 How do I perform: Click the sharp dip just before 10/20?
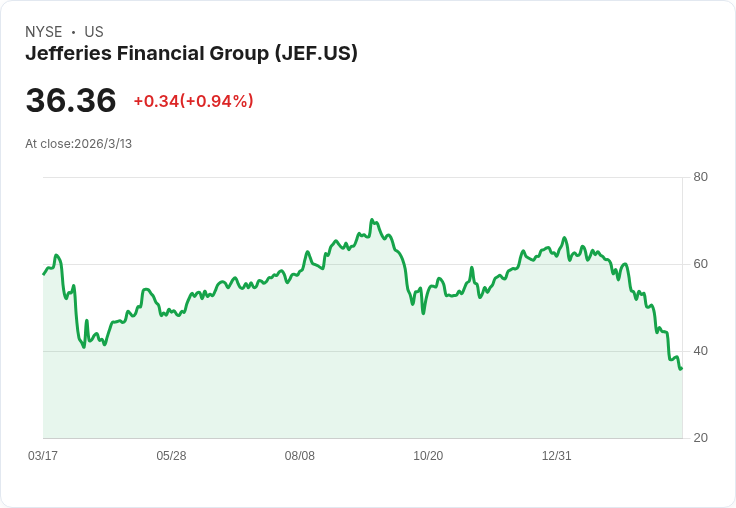(x=423, y=313)
